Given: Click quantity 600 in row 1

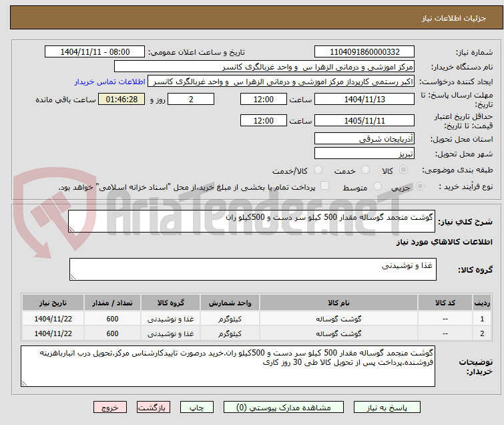Looking at the screenshot, I should click(112, 319).
